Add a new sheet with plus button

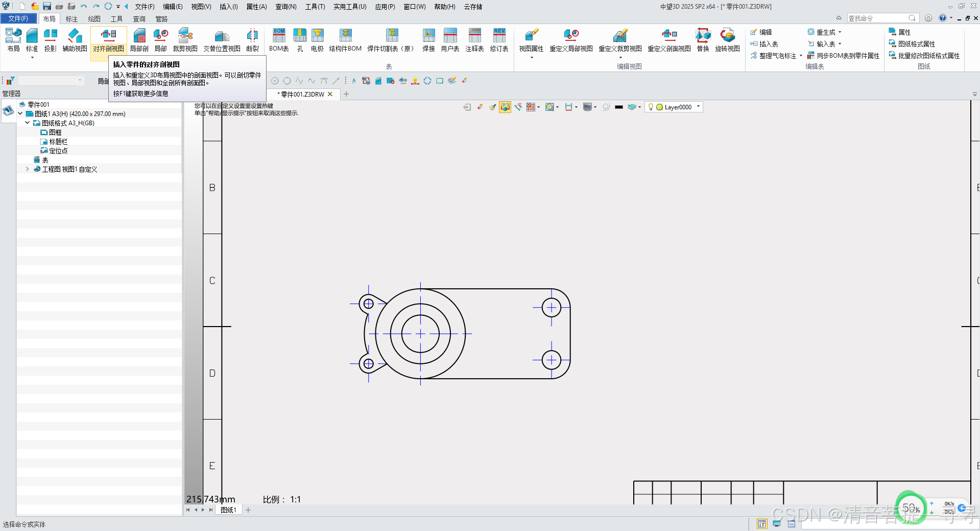click(248, 510)
